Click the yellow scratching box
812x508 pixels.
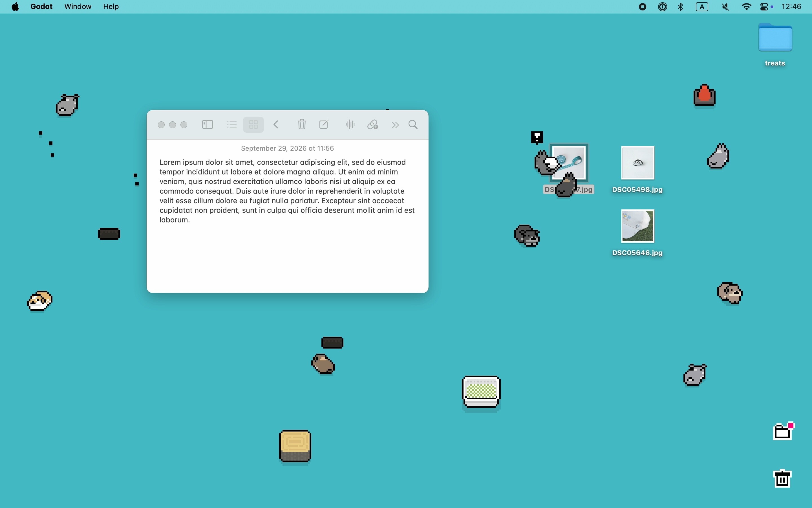[295, 446]
